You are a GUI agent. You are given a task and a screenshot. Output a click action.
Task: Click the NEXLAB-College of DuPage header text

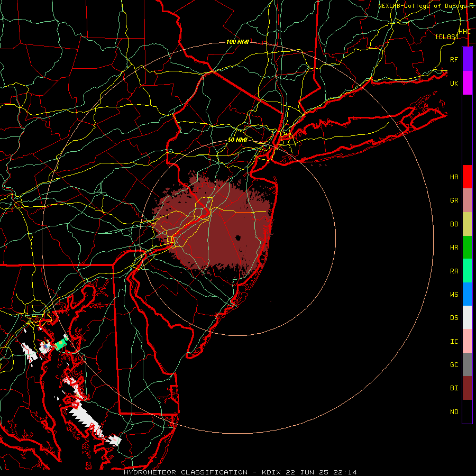426,6
